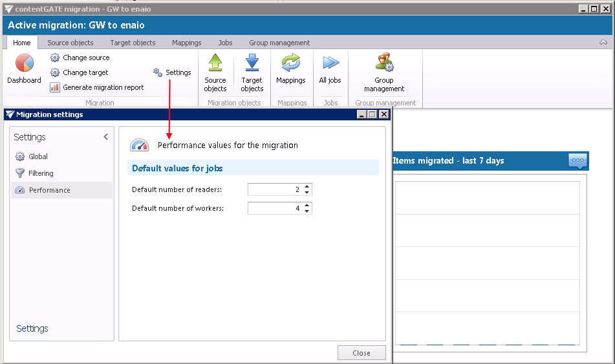This screenshot has width=615, height=364.
Task: Increase default number of readers
Action: (x=307, y=186)
